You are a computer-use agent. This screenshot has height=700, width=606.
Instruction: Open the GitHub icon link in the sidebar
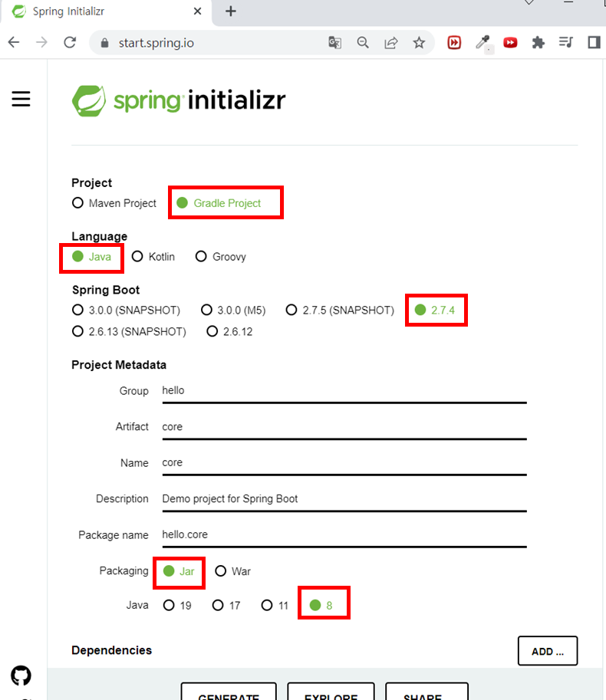point(21,675)
